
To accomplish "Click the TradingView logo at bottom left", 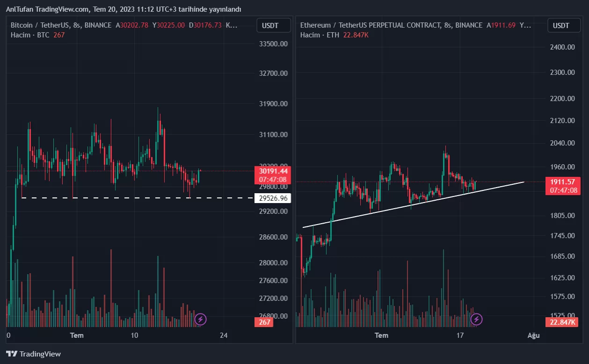I will [33, 354].
